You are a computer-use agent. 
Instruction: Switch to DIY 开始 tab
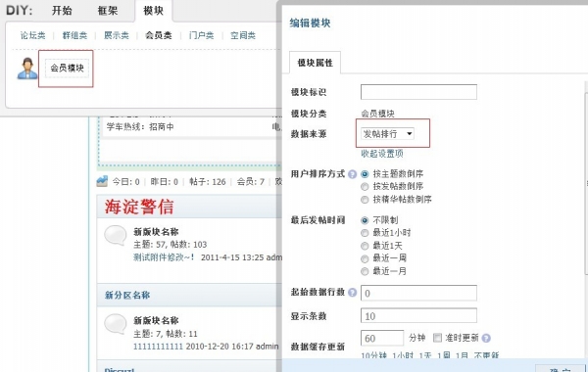click(x=62, y=11)
